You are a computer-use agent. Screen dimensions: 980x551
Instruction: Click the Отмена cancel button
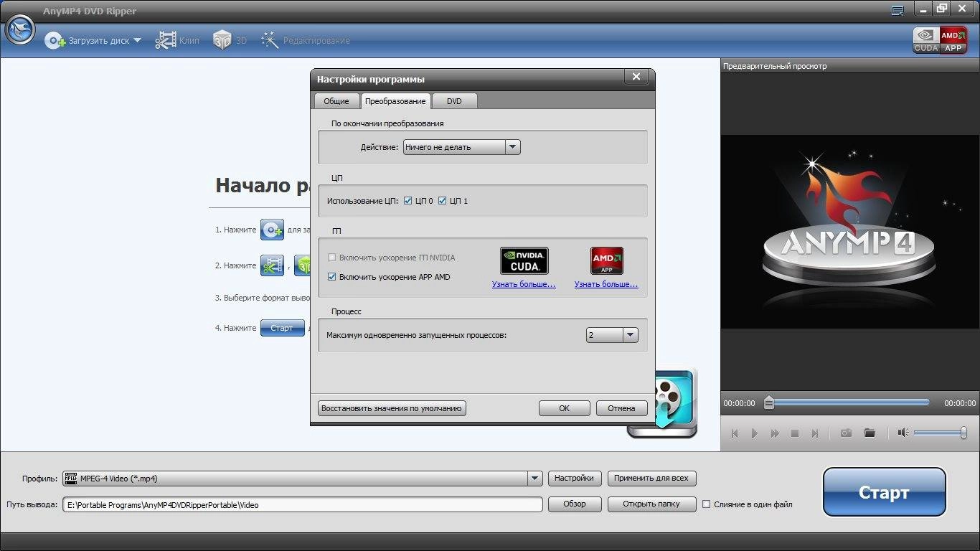622,408
